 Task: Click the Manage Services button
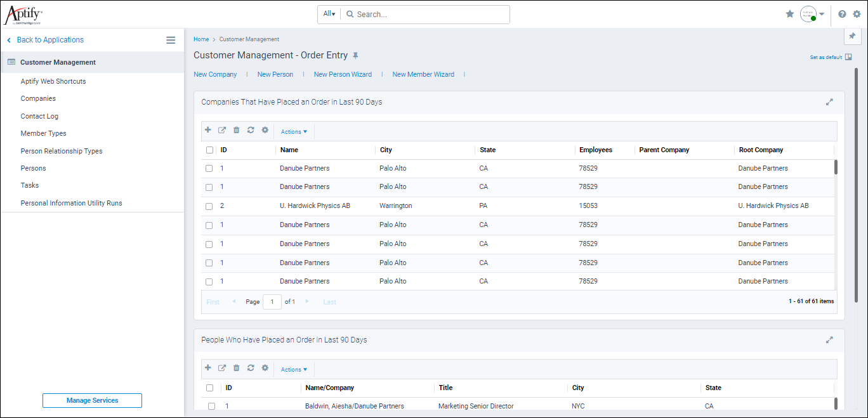92,400
